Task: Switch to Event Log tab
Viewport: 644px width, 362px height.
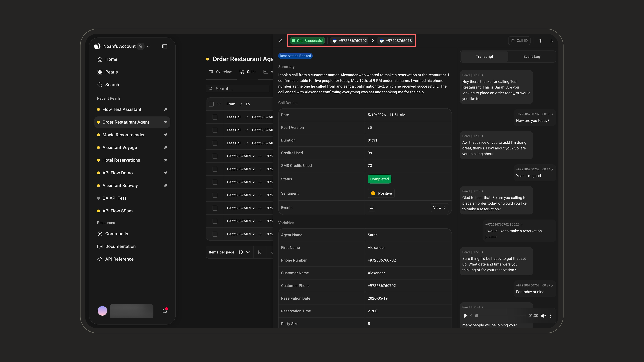Action: click(x=532, y=56)
